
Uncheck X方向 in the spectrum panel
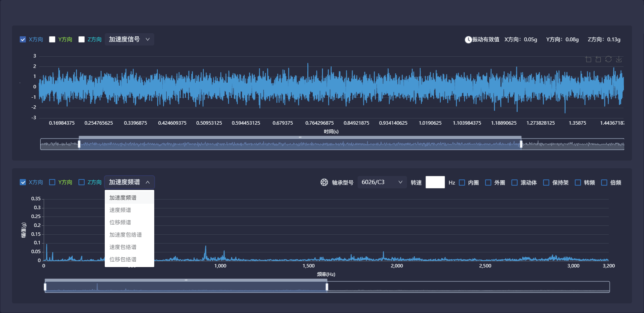[23, 182]
